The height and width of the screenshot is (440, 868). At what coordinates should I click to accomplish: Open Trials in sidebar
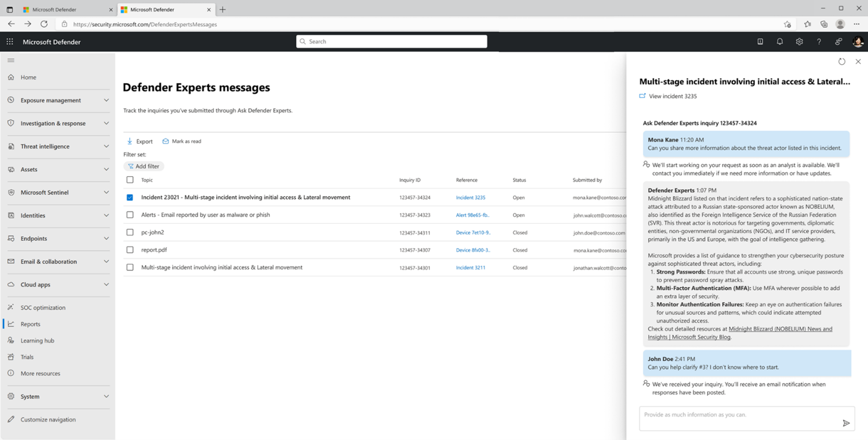click(x=27, y=357)
